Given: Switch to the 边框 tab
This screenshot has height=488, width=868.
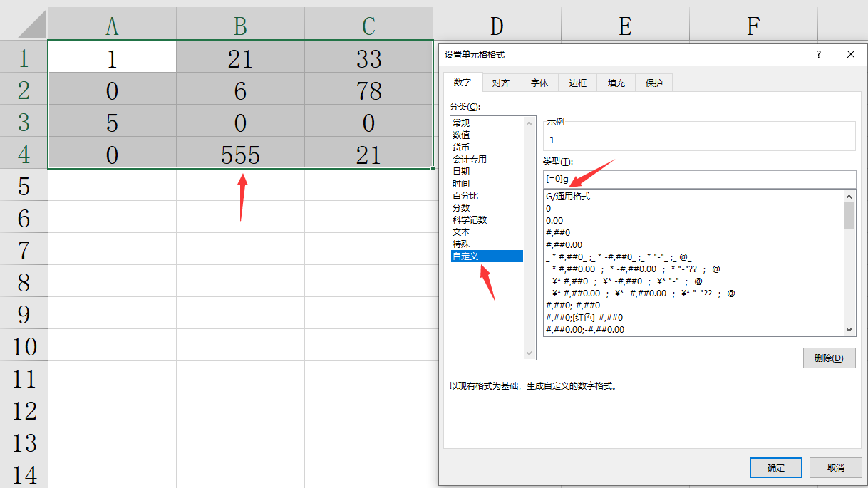Looking at the screenshot, I should [x=578, y=83].
